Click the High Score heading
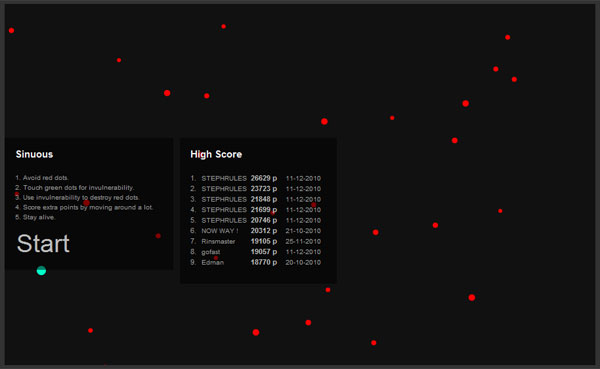Viewport: 600px width, 369px height. click(216, 154)
